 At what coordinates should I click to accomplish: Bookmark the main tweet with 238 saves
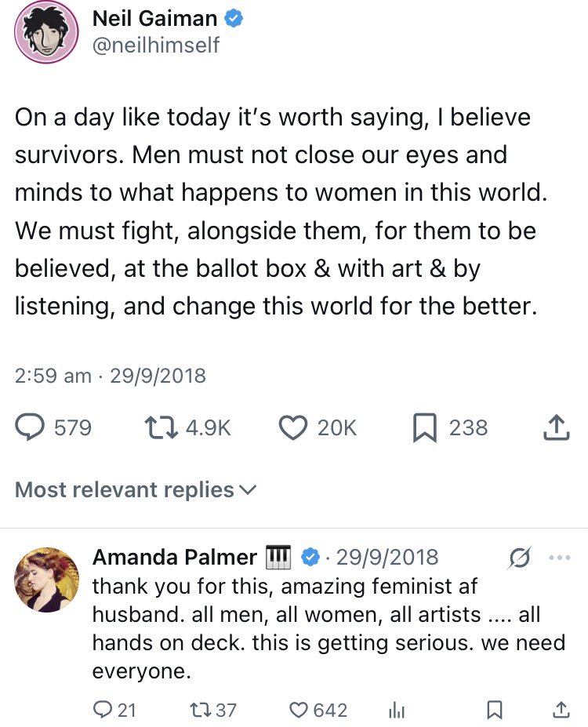pyautogui.click(x=424, y=427)
